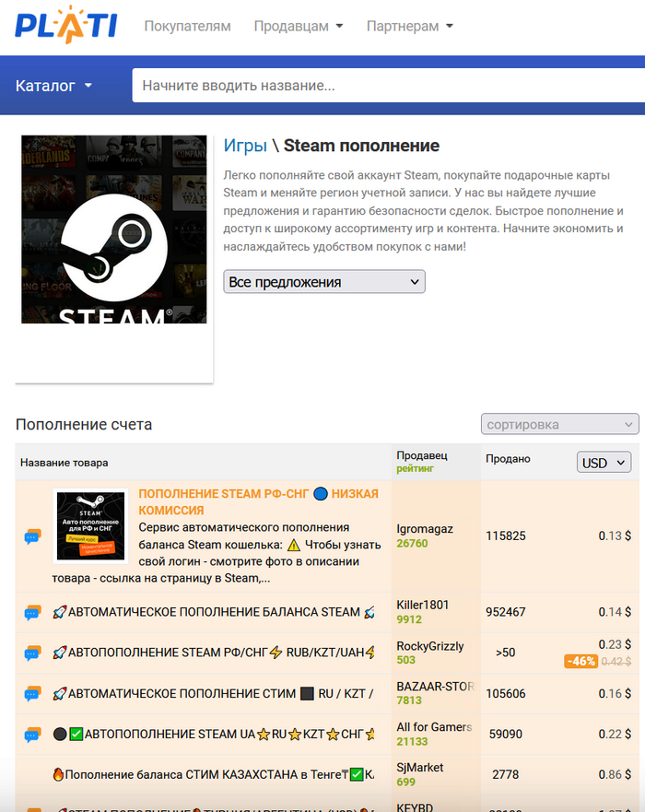Change currency with the USD dropdown
The height and width of the screenshot is (812, 645).
(x=604, y=463)
